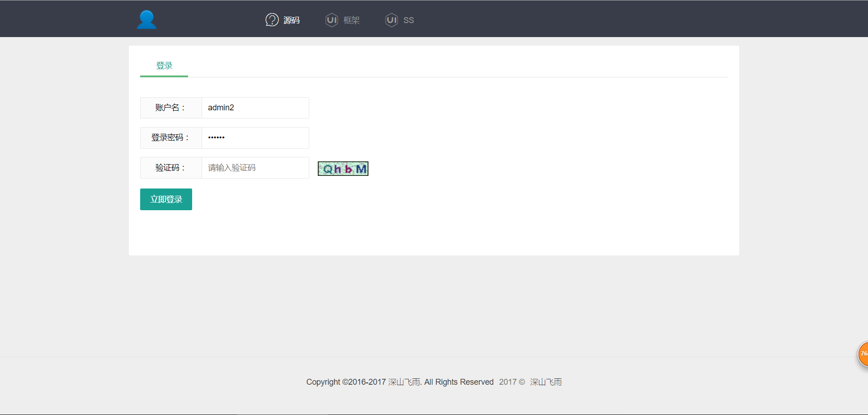
Task: Refresh the QhbM captcha image
Action: pos(343,169)
